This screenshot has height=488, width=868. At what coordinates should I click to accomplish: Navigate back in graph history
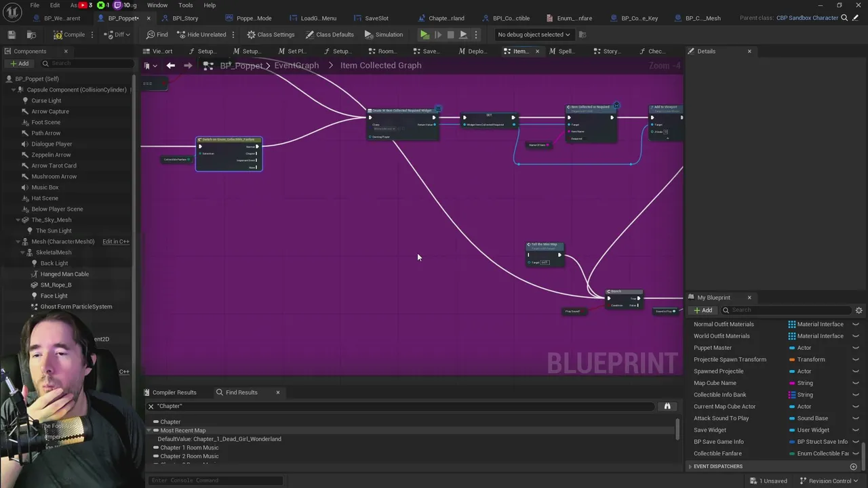(x=171, y=66)
